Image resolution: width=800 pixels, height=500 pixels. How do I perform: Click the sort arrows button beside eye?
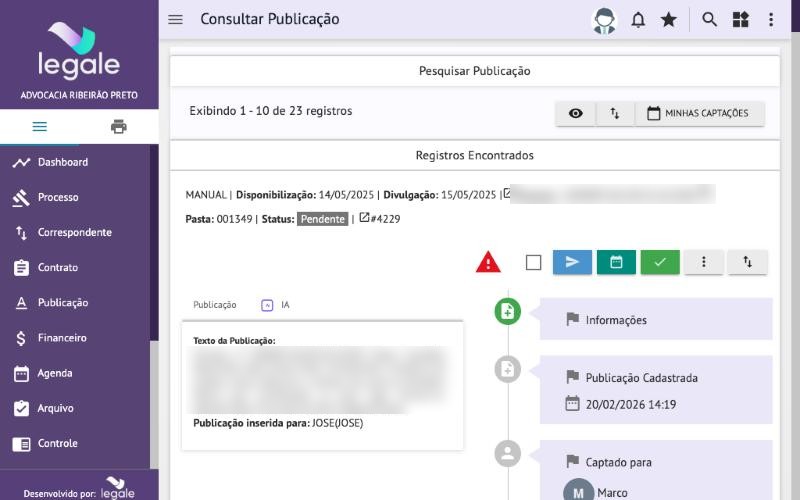pos(615,113)
